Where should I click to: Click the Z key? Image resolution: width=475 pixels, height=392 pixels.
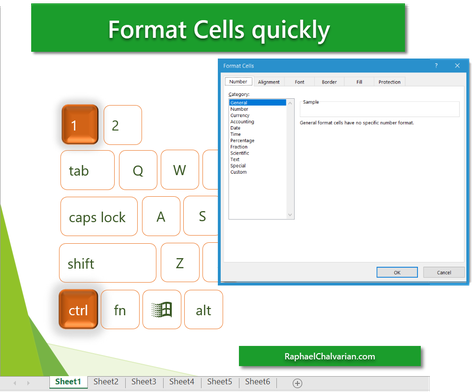tap(180, 263)
